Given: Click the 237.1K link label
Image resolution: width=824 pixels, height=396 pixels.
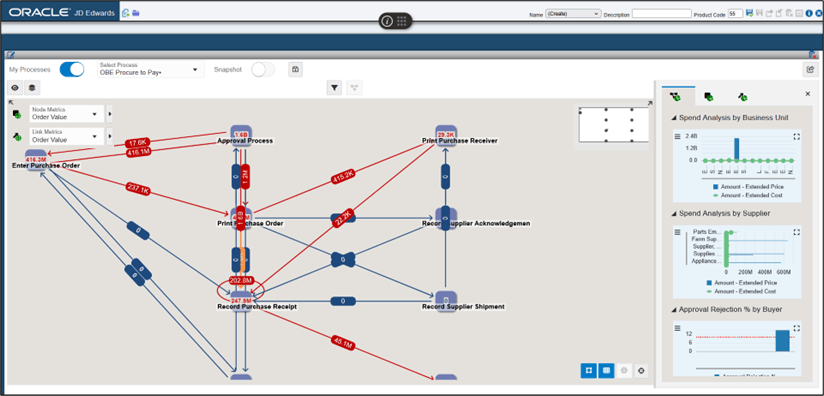Looking at the screenshot, I should pos(138,189).
